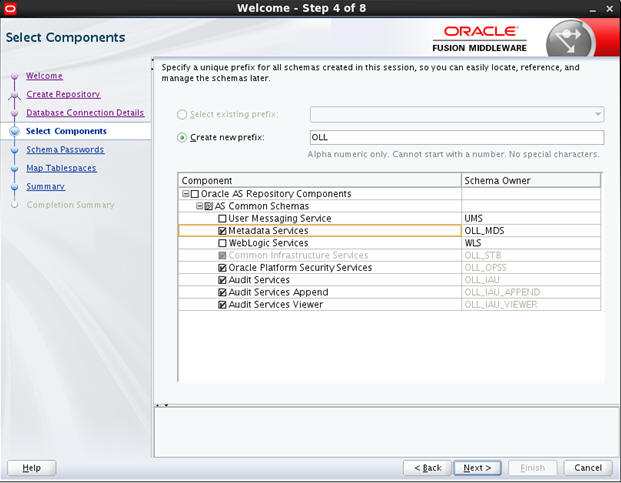
Task: Go to Map Tablespaces step
Action: 61,168
